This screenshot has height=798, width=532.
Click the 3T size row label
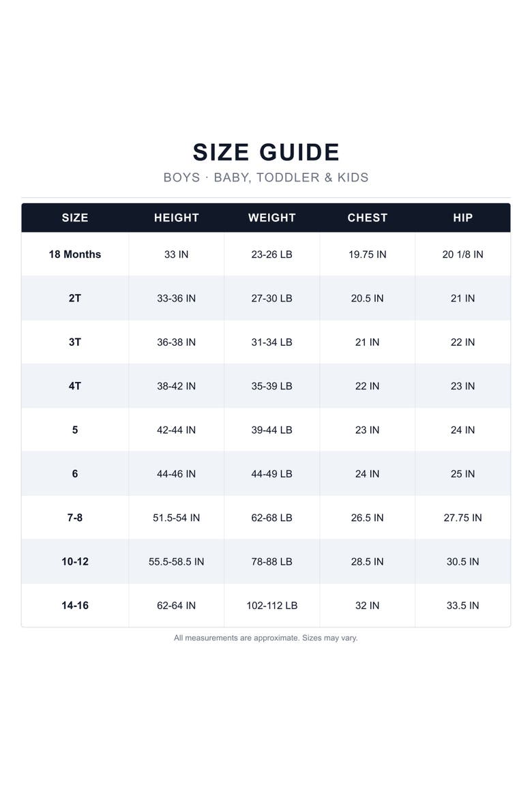point(75,342)
